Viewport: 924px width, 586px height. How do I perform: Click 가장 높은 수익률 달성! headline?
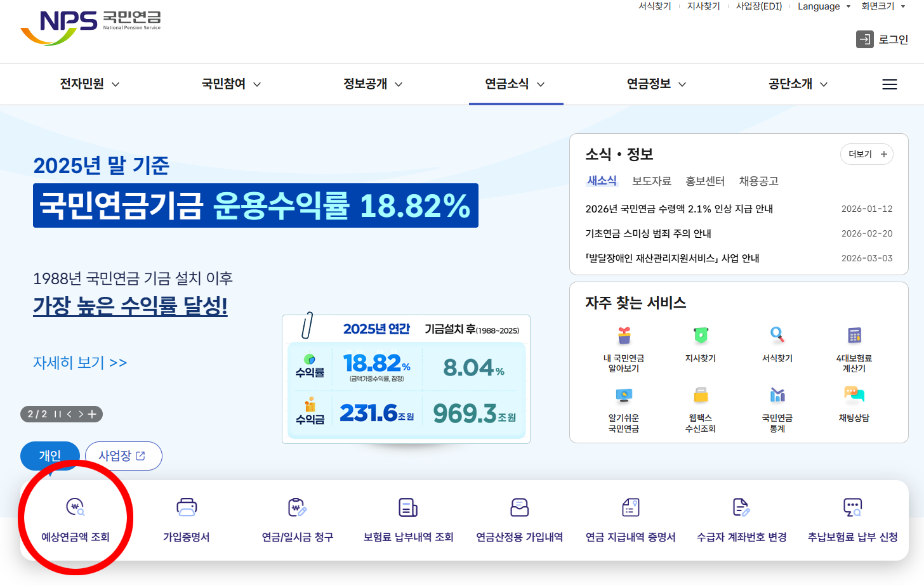130,306
